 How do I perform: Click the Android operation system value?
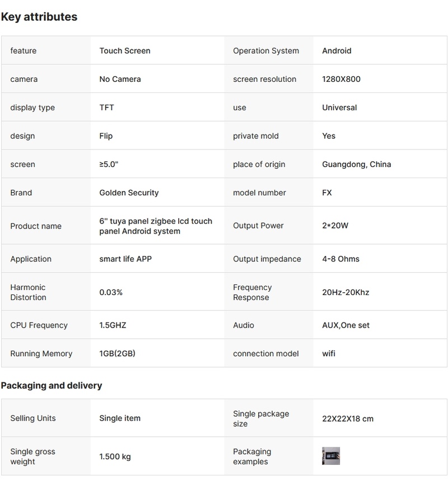pyautogui.click(x=337, y=51)
